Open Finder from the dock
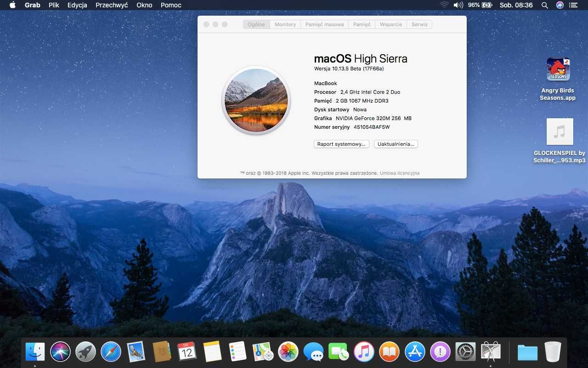Screen dimensions: 588x368 pyautogui.click(x=35, y=352)
